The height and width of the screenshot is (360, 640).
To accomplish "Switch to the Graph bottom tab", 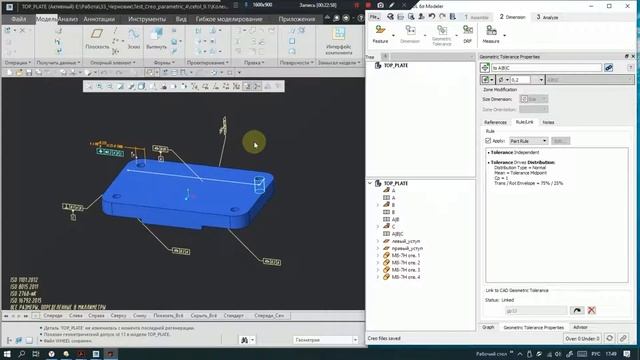I will coord(488,327).
